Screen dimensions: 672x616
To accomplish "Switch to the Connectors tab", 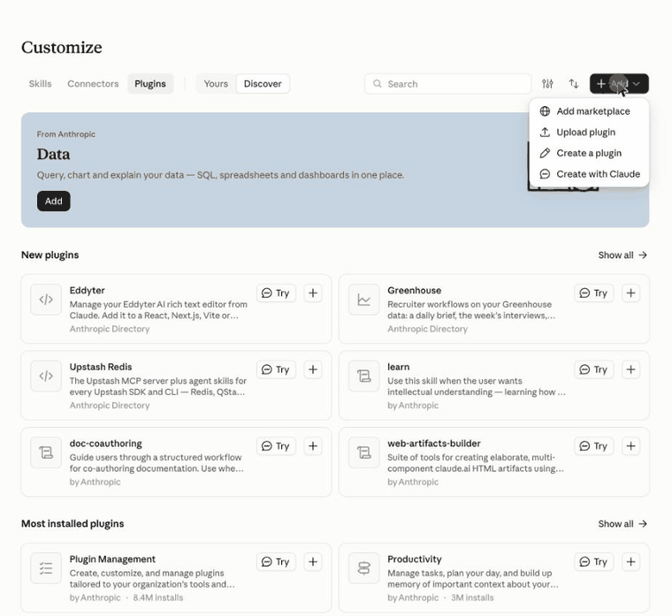I will click(93, 84).
